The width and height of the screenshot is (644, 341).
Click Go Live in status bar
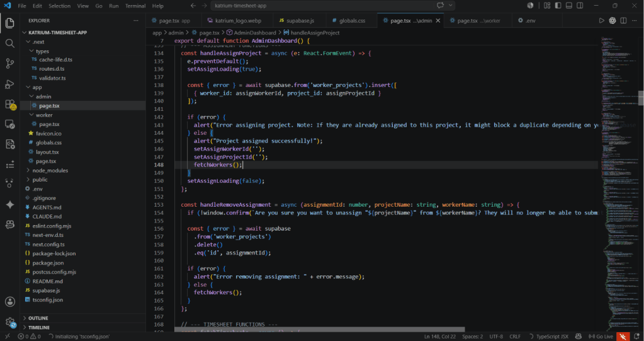click(601, 337)
